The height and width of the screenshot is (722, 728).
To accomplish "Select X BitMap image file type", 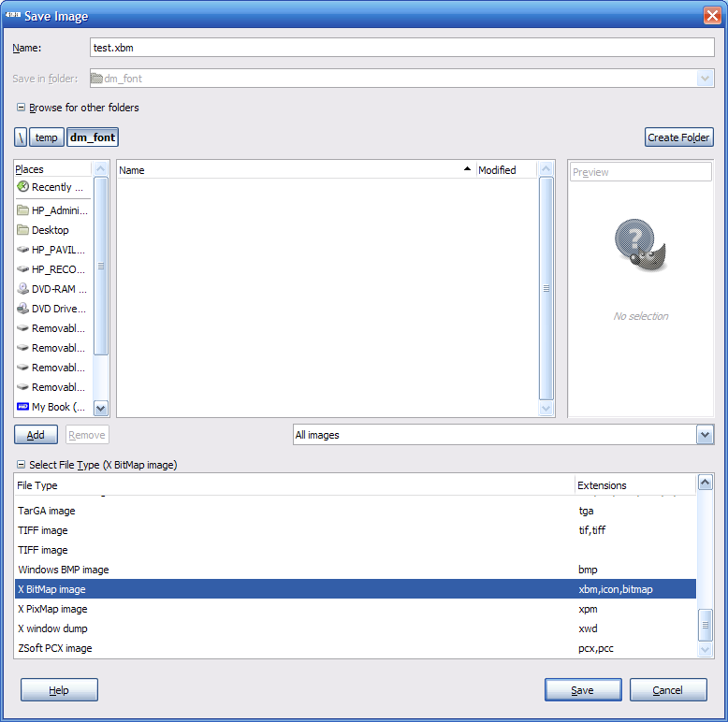I will point(356,589).
